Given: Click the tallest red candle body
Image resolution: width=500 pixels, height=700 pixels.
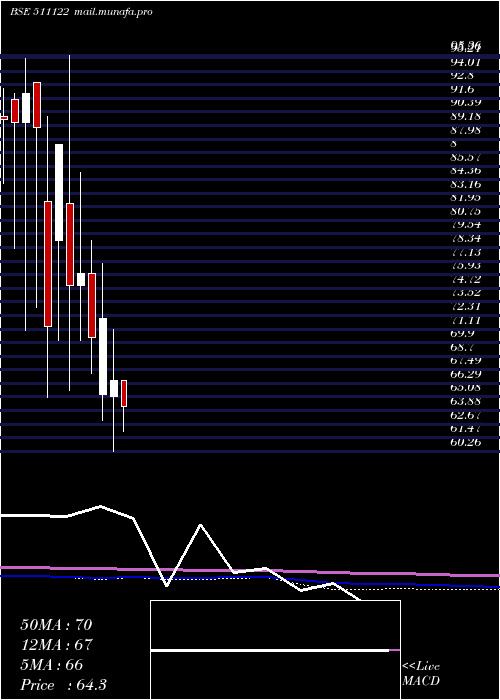Looking at the screenshot, I should (x=48, y=264).
